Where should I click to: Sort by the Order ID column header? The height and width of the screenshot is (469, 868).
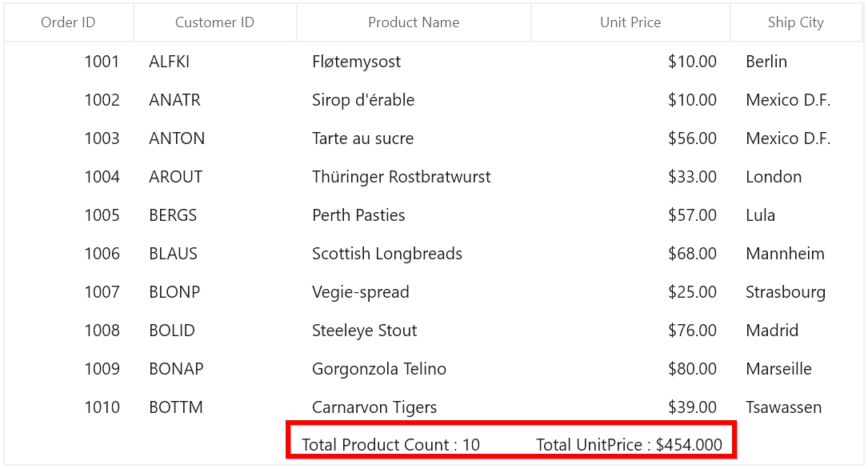[x=68, y=22]
